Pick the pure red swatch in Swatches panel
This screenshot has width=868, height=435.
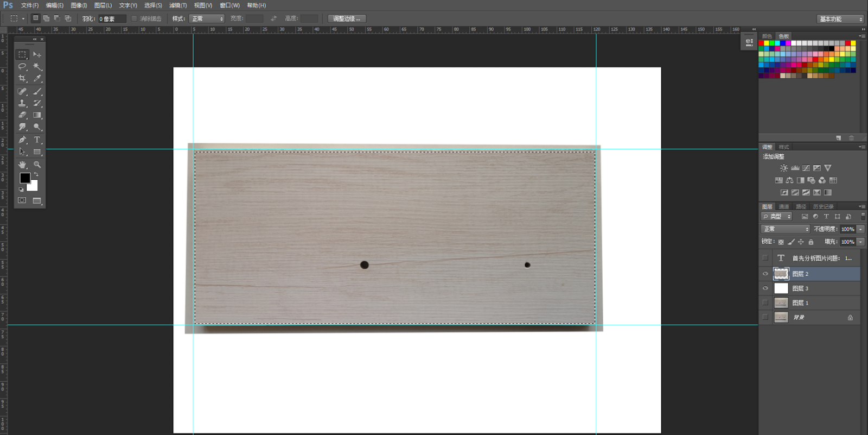[x=761, y=43]
